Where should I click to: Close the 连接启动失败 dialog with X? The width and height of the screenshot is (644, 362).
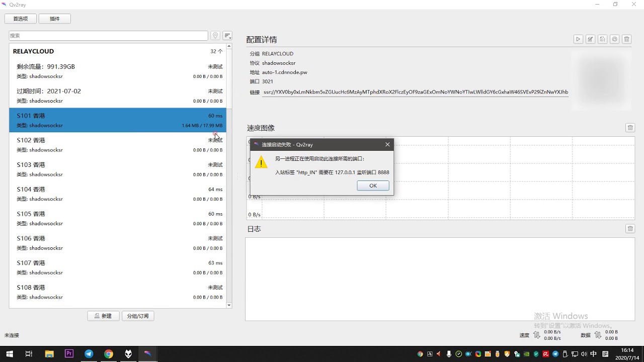coord(387,144)
